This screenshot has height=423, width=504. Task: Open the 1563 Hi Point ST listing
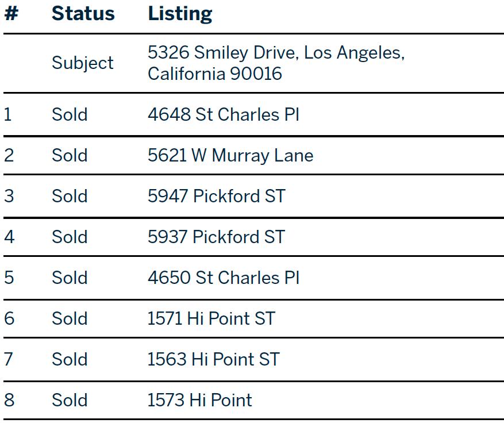[213, 359]
